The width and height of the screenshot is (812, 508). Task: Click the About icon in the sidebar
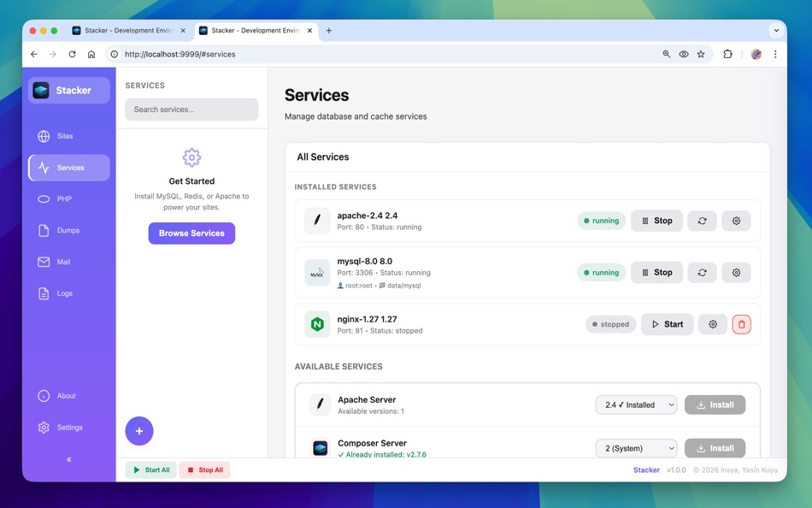pyautogui.click(x=43, y=396)
